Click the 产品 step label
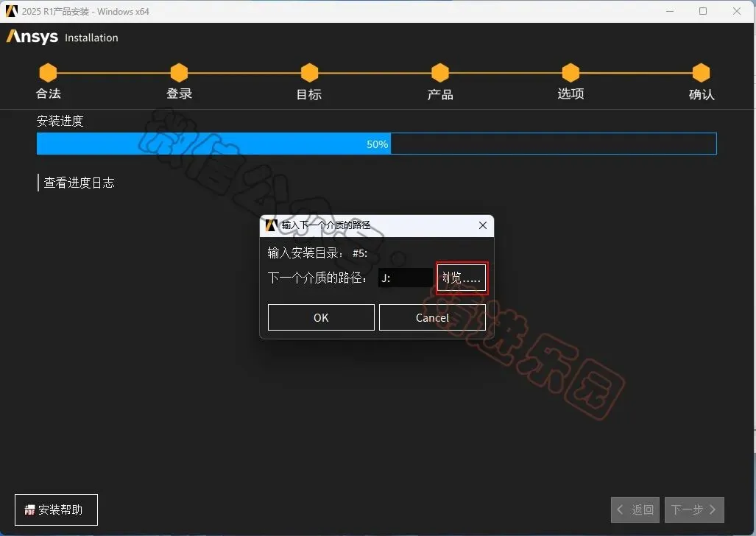The image size is (756, 536). [440, 94]
